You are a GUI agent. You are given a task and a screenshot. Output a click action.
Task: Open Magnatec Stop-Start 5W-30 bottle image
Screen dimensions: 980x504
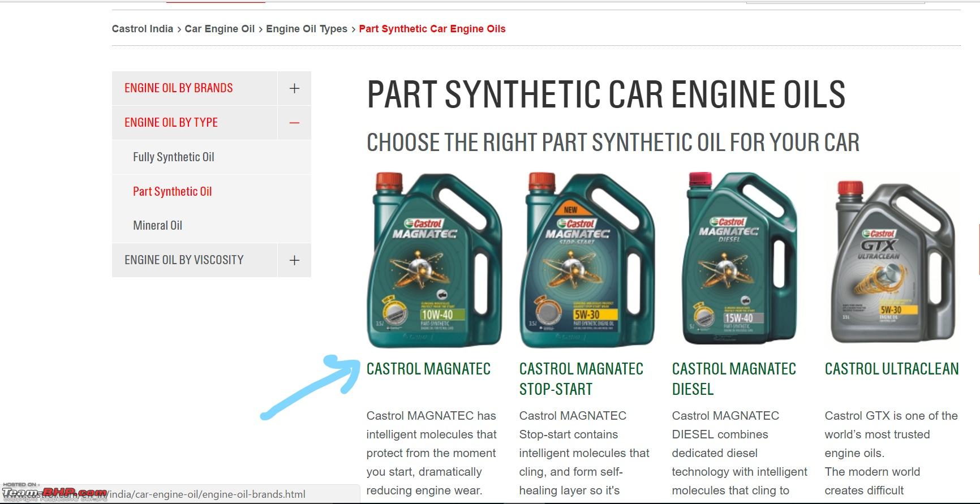(587, 260)
